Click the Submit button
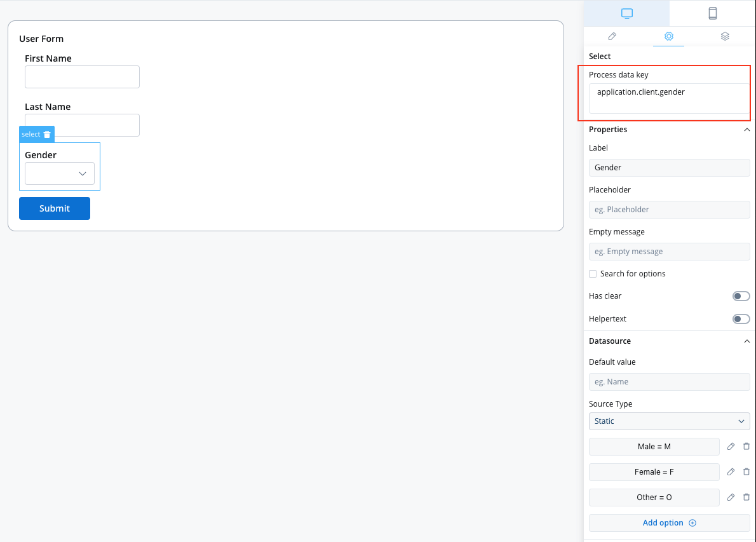Viewport: 756px width, 542px height. [55, 208]
